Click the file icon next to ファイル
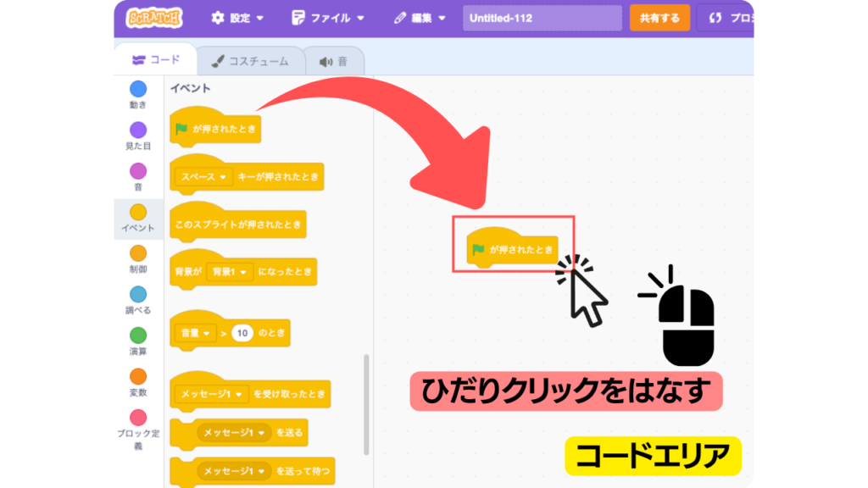Screen dimensions: 868x488 (x=298, y=19)
